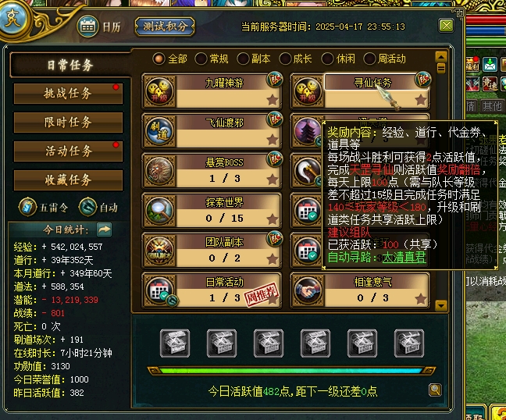
Task: Select the 全部 filter radio button
Action: [x=159, y=59]
